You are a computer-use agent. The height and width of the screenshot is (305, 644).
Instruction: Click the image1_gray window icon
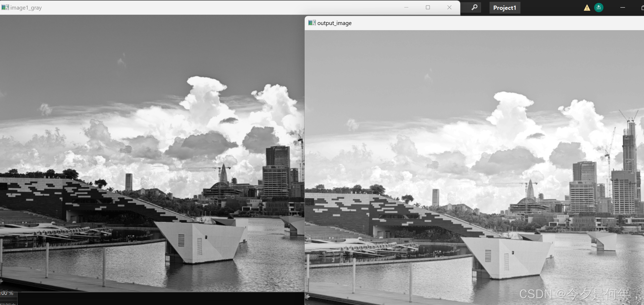coord(5,7)
